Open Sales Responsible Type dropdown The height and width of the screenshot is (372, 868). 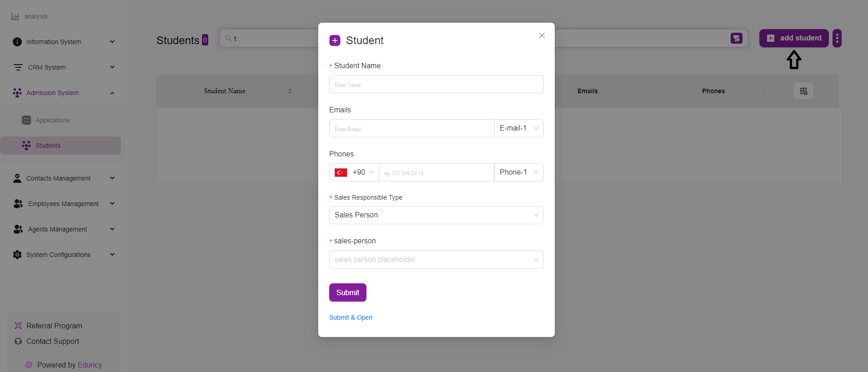click(x=436, y=215)
